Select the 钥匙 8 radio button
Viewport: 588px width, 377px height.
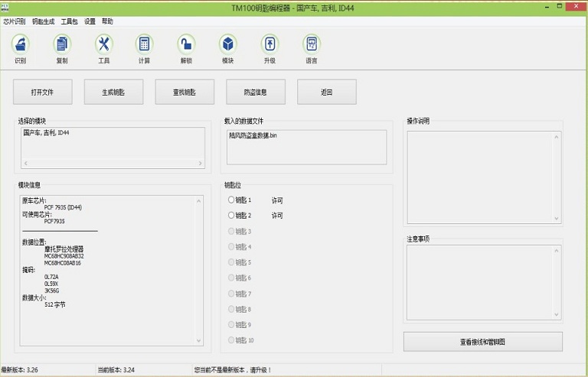pyautogui.click(x=231, y=309)
